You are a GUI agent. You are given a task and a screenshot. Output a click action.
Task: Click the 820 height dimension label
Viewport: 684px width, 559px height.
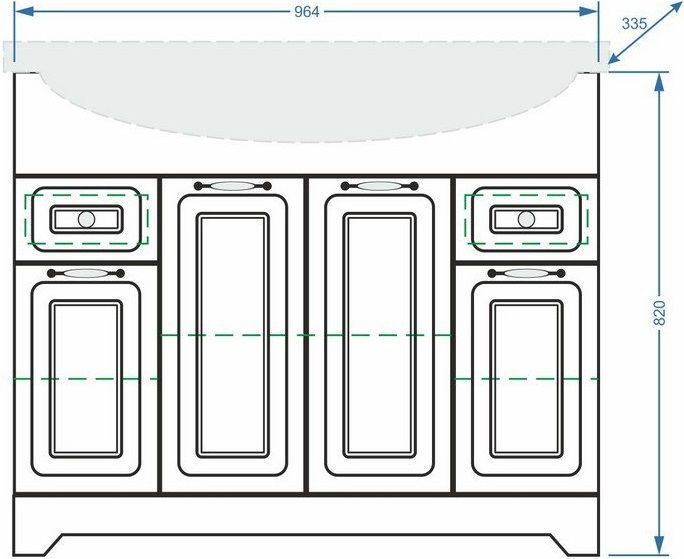coord(659,315)
